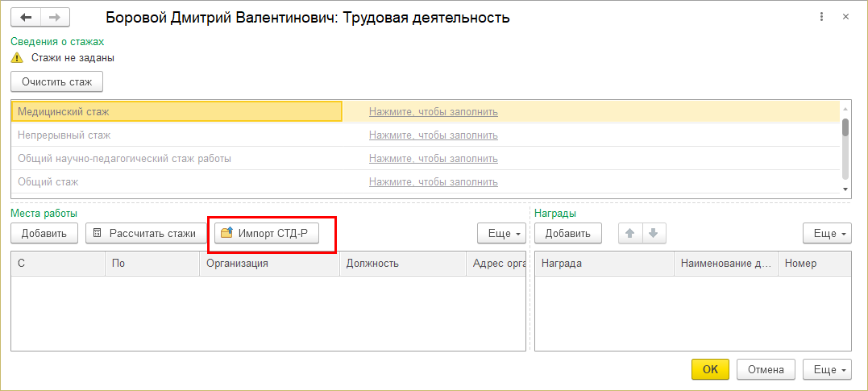Click Рассчитать стажи calculator button
The height and width of the screenshot is (391, 868).
[x=144, y=234]
